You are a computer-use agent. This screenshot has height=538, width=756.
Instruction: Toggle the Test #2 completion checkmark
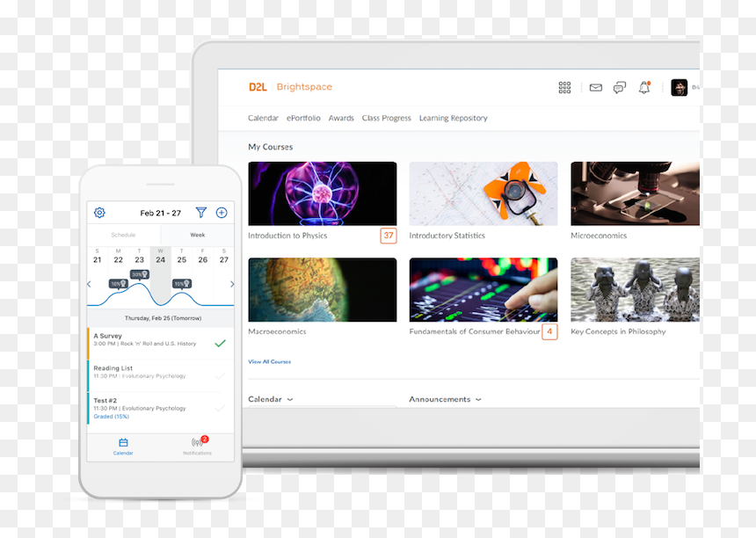coord(220,408)
